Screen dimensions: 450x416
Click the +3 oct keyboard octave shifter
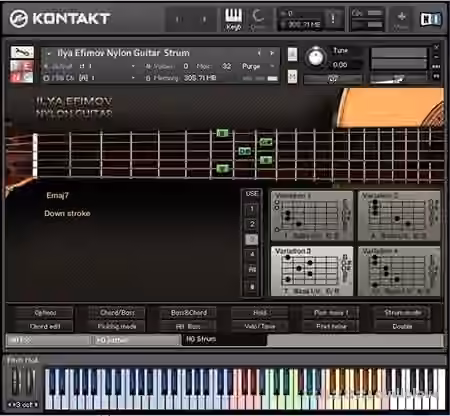tap(23, 405)
